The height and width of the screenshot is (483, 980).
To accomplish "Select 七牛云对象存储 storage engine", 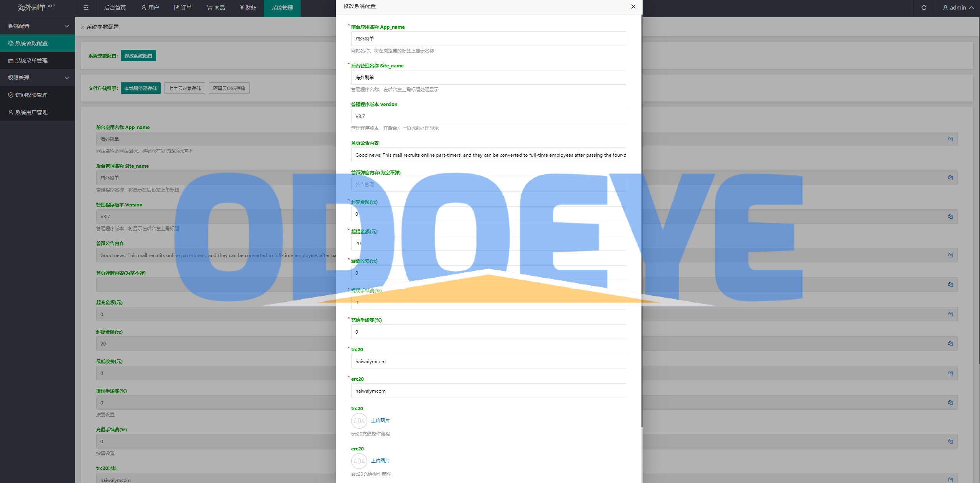I will tap(185, 88).
